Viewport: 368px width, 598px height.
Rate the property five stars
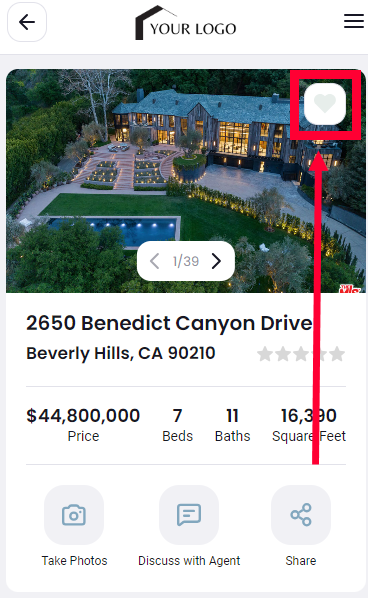337,354
